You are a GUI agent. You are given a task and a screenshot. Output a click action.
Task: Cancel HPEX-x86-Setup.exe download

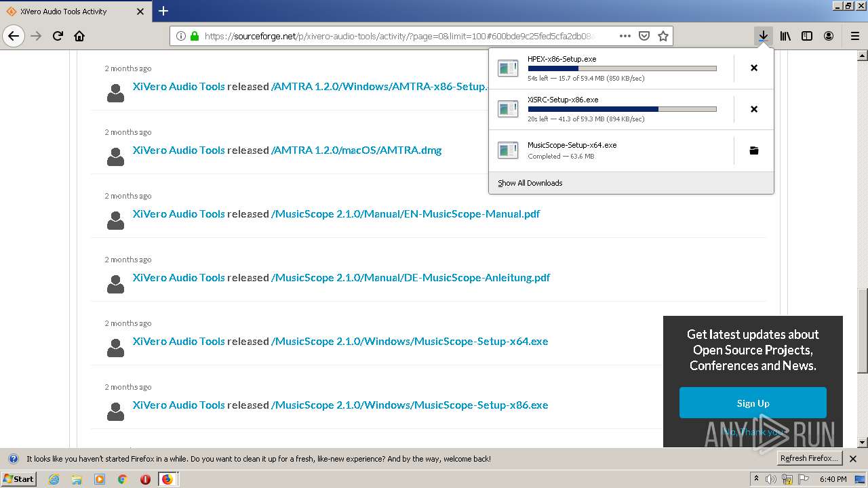pyautogui.click(x=754, y=68)
